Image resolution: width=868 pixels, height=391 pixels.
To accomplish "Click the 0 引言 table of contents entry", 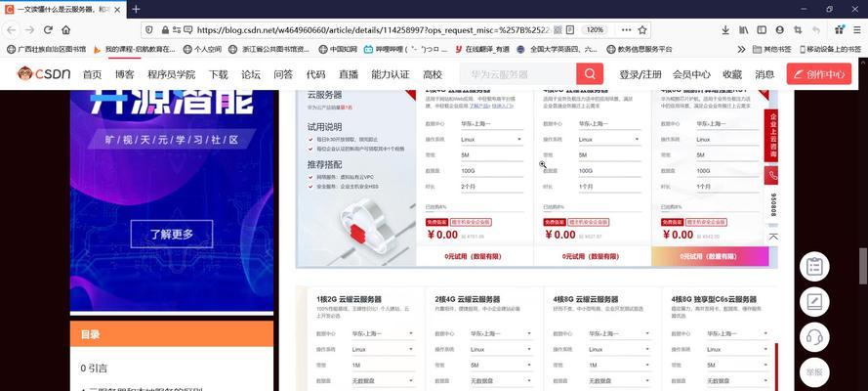I will pos(94,368).
